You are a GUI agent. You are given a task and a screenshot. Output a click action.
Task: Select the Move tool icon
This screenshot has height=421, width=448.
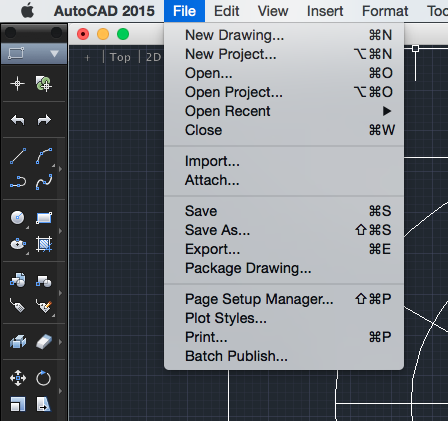pyautogui.click(x=18, y=378)
